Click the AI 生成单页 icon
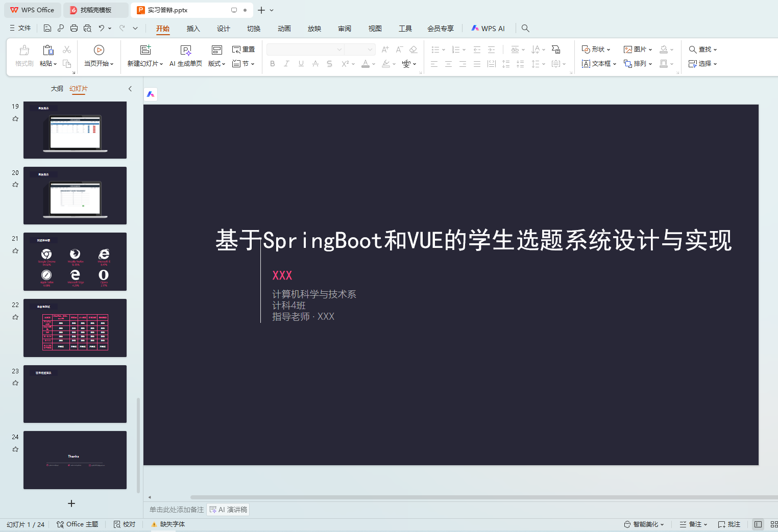The image size is (778, 532). coord(186,50)
